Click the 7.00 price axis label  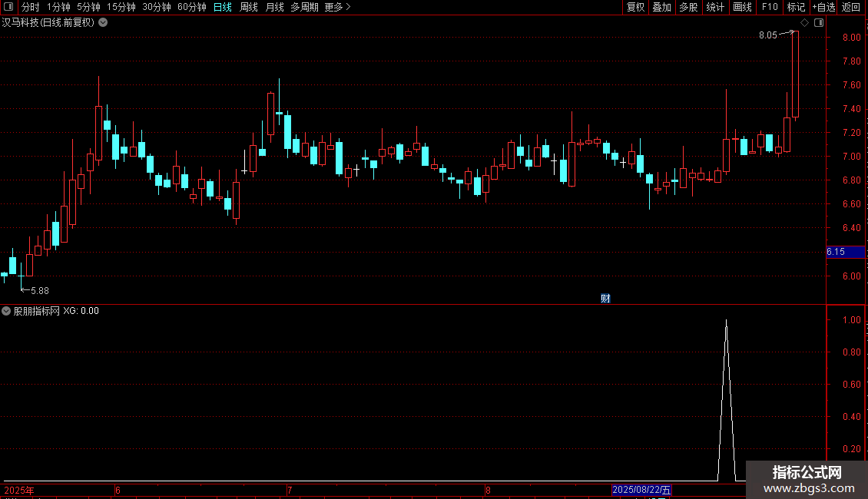(x=851, y=157)
